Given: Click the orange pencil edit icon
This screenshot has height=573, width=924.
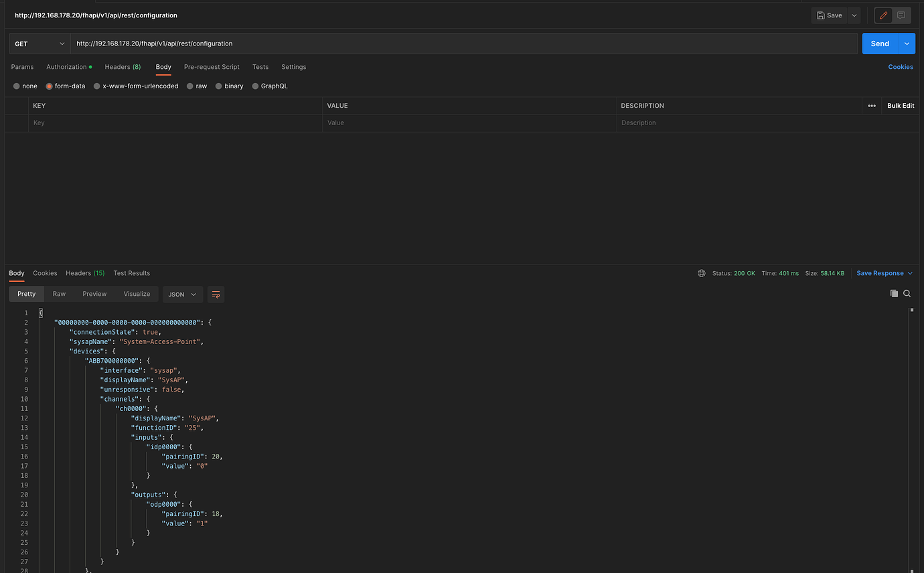Looking at the screenshot, I should point(882,15).
